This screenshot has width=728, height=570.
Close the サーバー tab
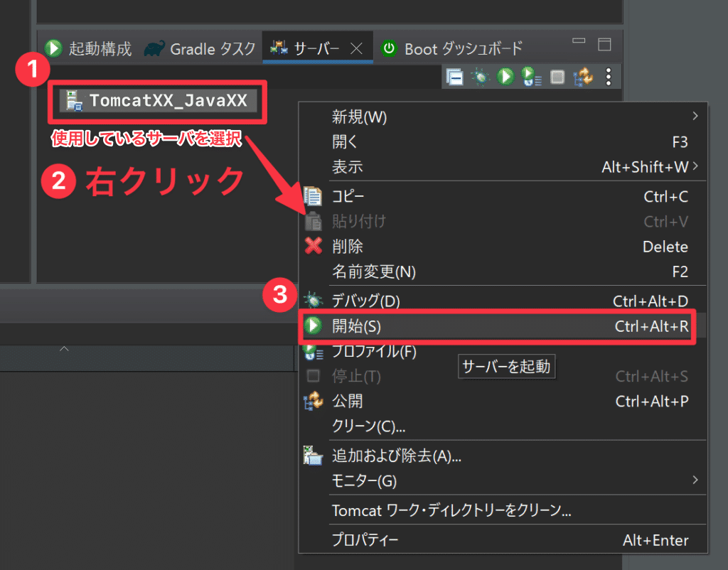coord(358,48)
